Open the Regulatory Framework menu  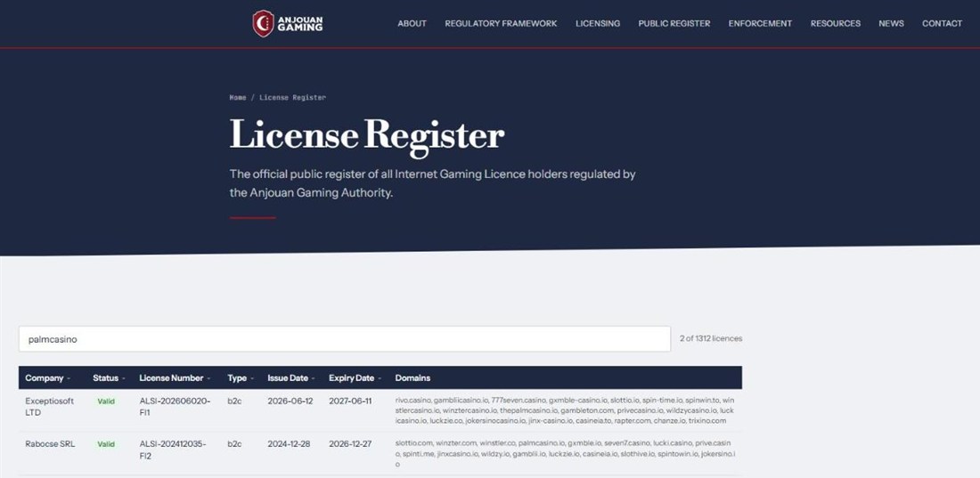pyautogui.click(x=501, y=23)
